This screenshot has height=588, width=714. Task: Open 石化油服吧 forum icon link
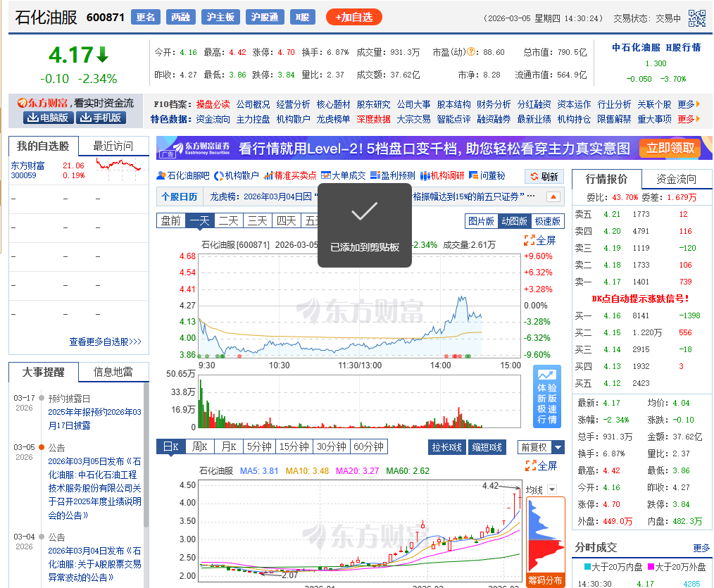pos(182,176)
